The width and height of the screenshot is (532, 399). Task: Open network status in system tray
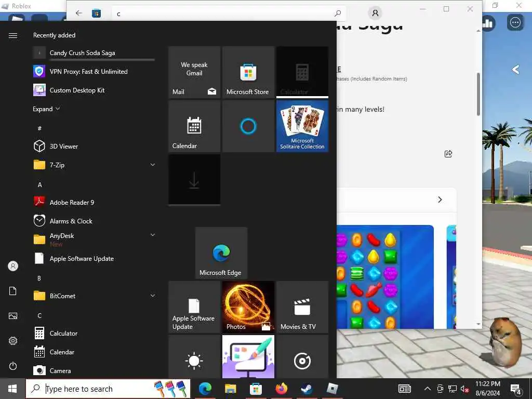point(453,389)
